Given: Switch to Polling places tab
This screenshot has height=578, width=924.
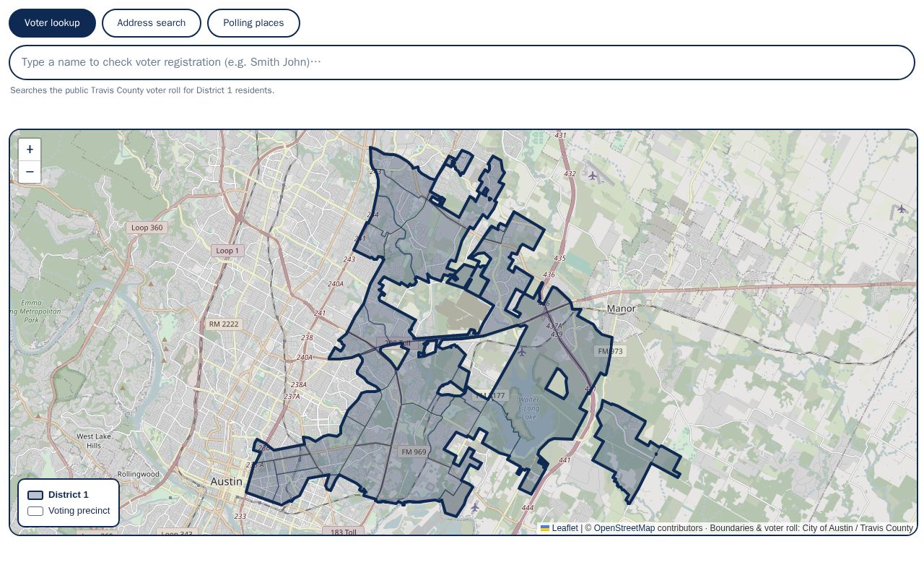Looking at the screenshot, I should point(253,23).
